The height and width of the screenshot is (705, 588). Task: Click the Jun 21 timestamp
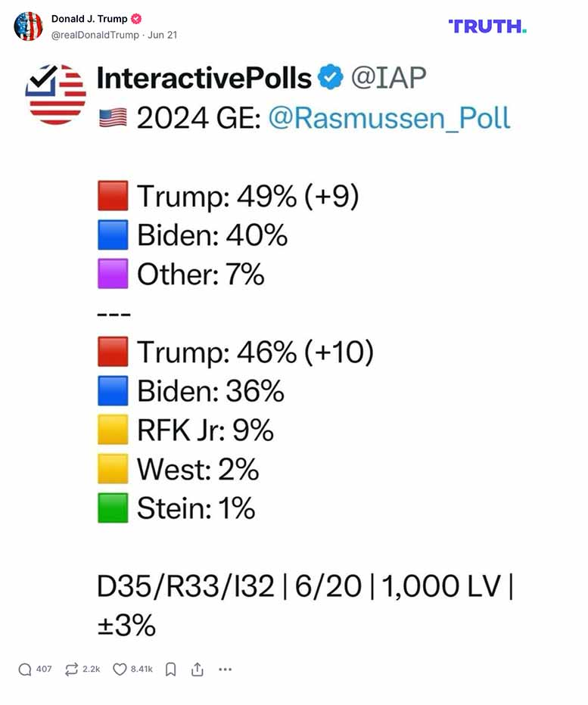(163, 35)
